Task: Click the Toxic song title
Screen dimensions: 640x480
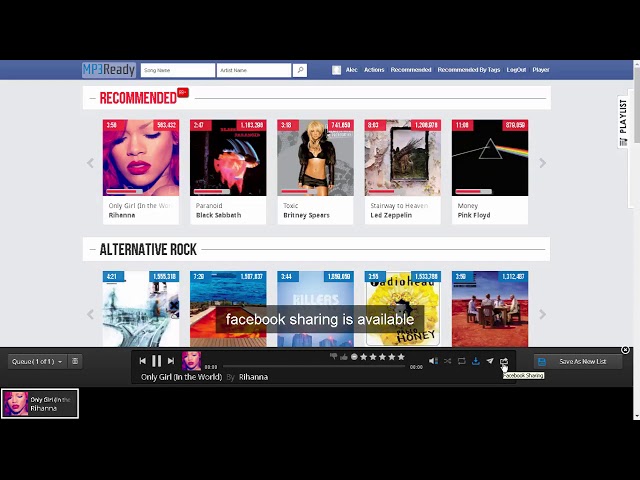Action: click(x=291, y=206)
